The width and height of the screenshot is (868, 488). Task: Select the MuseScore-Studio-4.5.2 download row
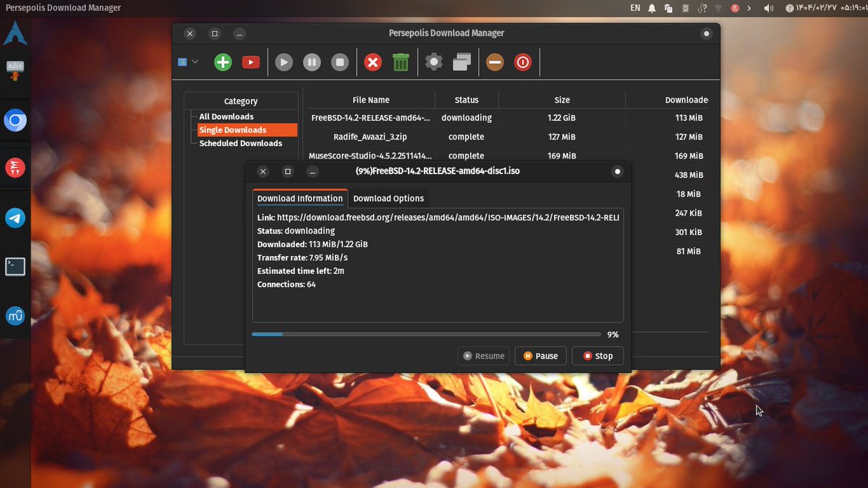pyautogui.click(x=506, y=155)
